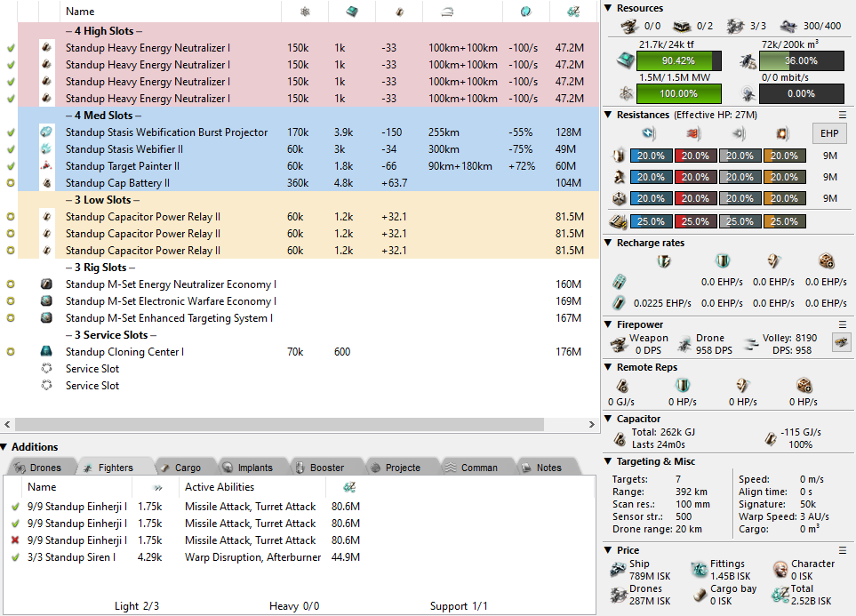Click the Standup Cloning Center I module icon

point(46,352)
